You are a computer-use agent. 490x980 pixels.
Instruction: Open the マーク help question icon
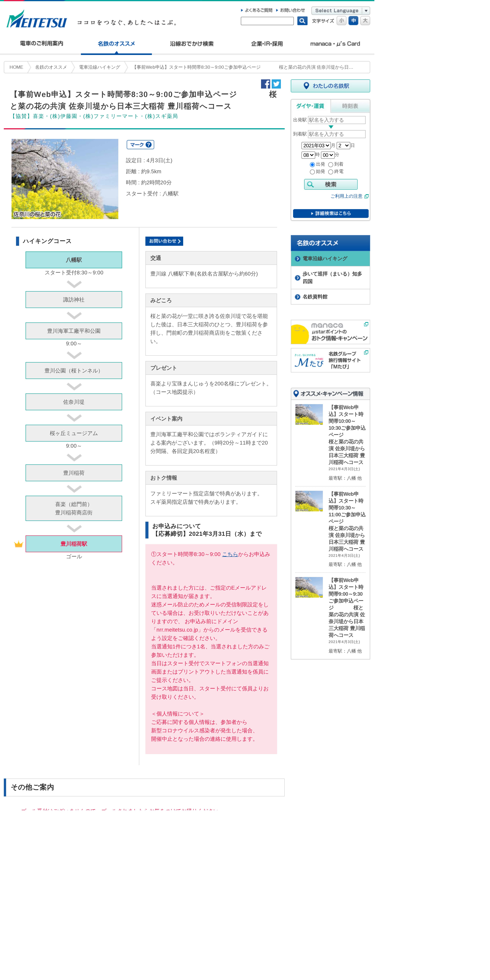[x=149, y=145]
